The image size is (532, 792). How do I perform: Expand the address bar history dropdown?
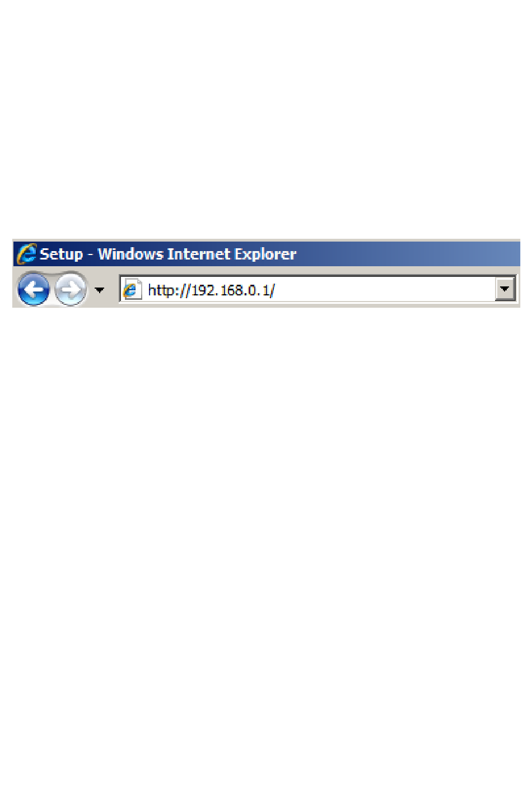pyautogui.click(x=505, y=289)
